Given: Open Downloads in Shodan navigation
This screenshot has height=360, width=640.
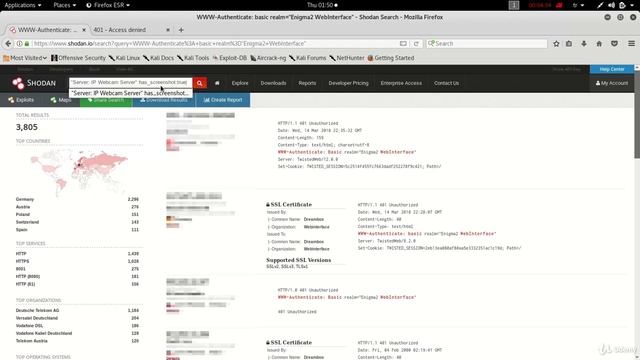Looking at the screenshot, I should click(x=273, y=83).
